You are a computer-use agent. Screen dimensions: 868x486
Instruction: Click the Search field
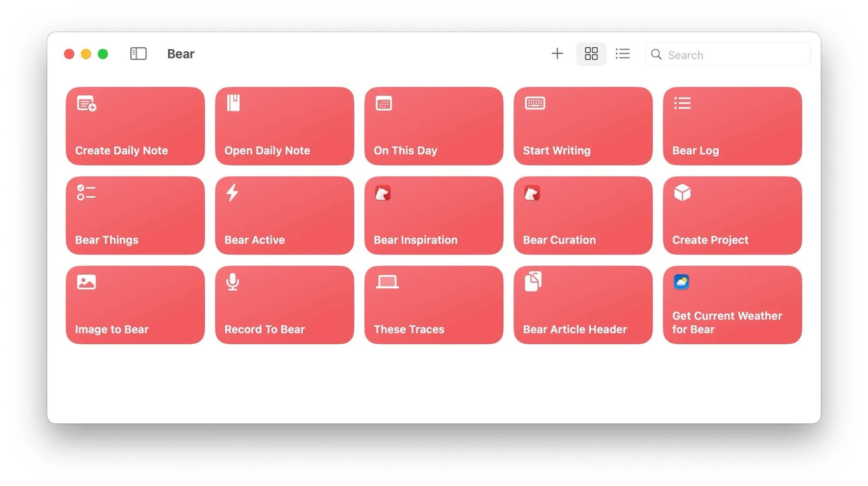(x=728, y=54)
